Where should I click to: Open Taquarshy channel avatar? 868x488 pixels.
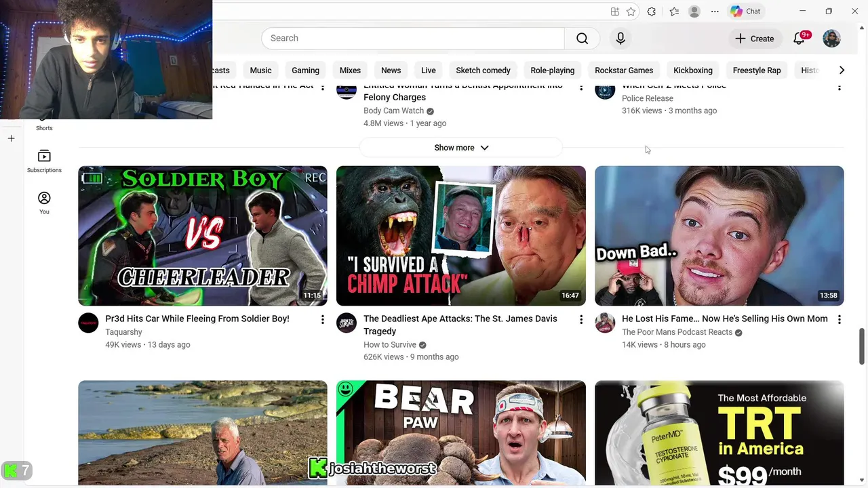point(88,323)
